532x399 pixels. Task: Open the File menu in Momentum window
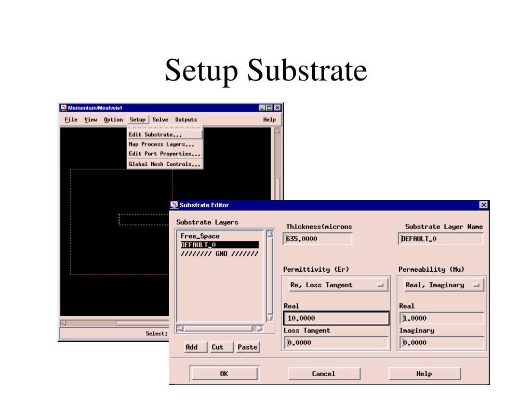pos(71,120)
